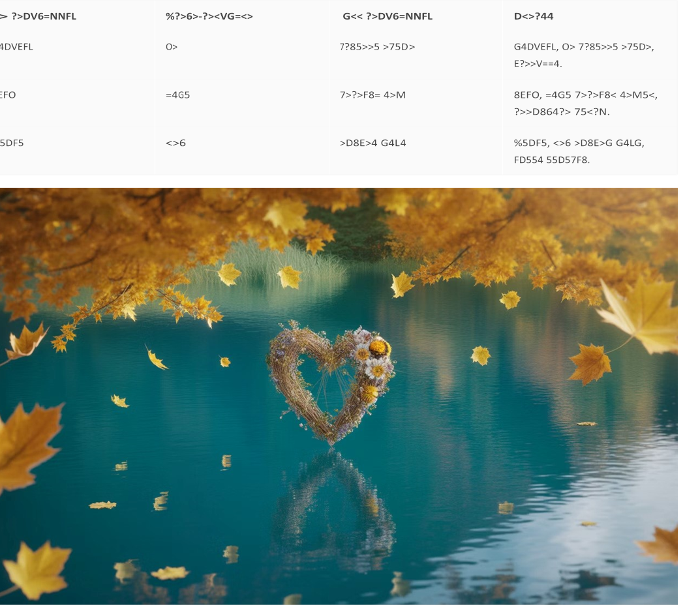Place cursor in the 'O>' table cell
The height and width of the screenshot is (607, 700).
click(x=172, y=47)
